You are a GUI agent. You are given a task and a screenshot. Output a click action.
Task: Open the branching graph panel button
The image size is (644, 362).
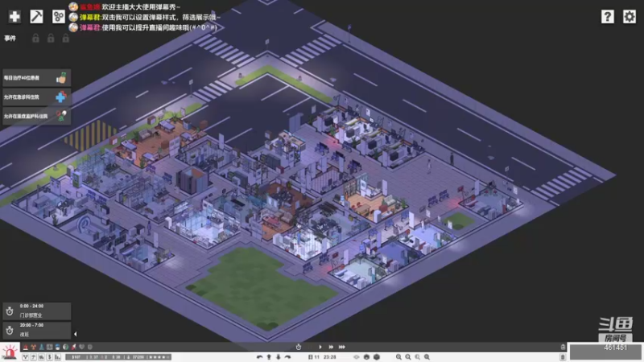click(26, 357)
